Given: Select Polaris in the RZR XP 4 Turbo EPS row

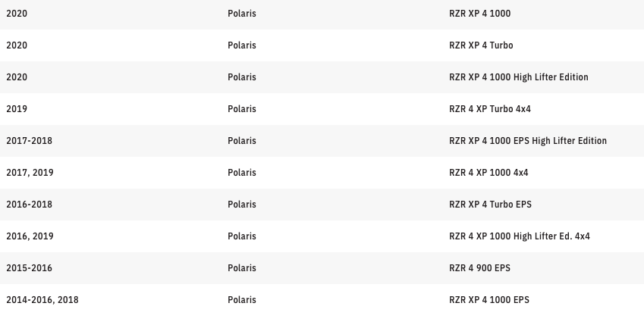Looking at the screenshot, I should point(242,205).
